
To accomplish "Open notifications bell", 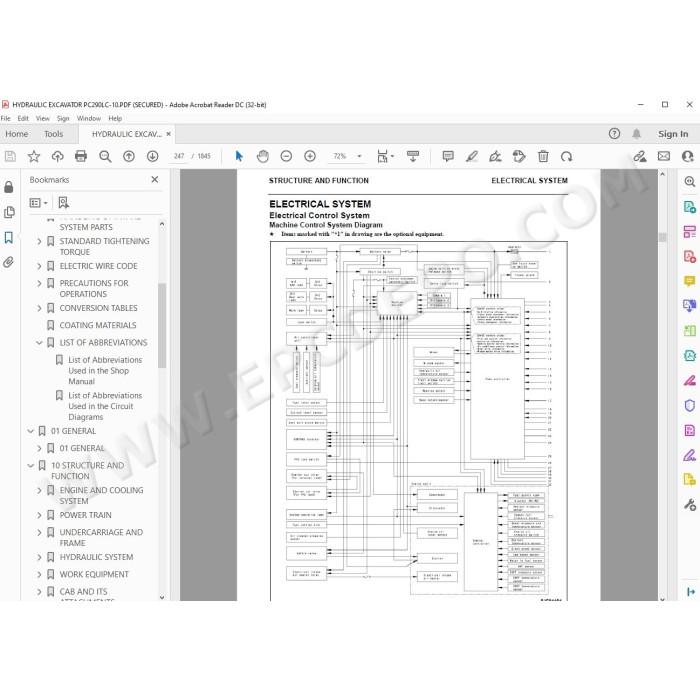I will 637,133.
